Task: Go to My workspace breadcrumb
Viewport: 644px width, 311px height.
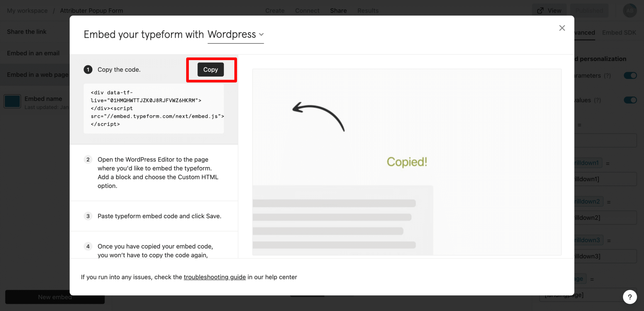Action: (27, 11)
